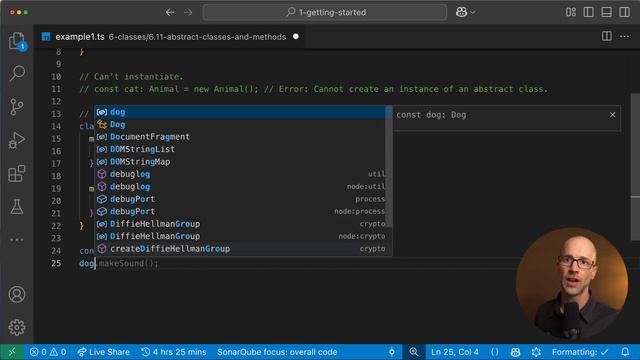Toggle the bottom panel
This screenshot has height=360, width=640.
tap(607, 12)
